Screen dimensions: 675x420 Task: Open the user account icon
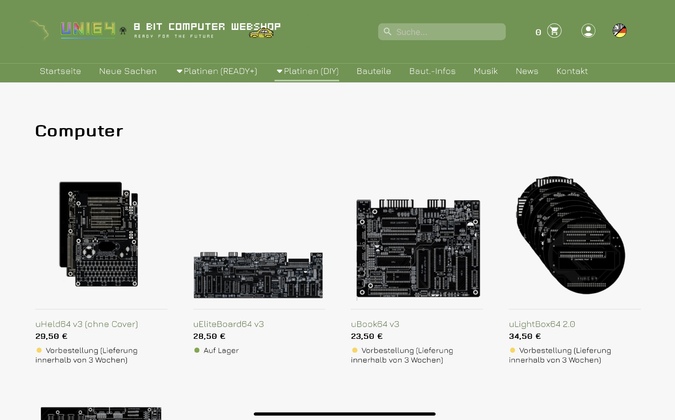(x=588, y=31)
